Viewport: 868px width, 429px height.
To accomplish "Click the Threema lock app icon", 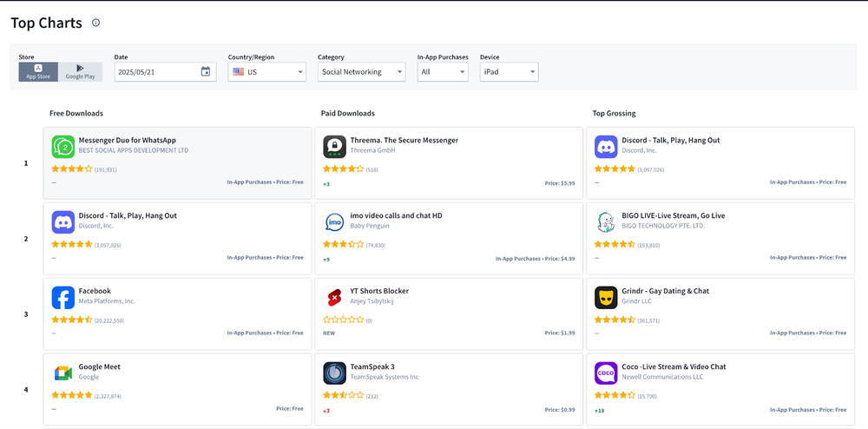I will [334, 147].
